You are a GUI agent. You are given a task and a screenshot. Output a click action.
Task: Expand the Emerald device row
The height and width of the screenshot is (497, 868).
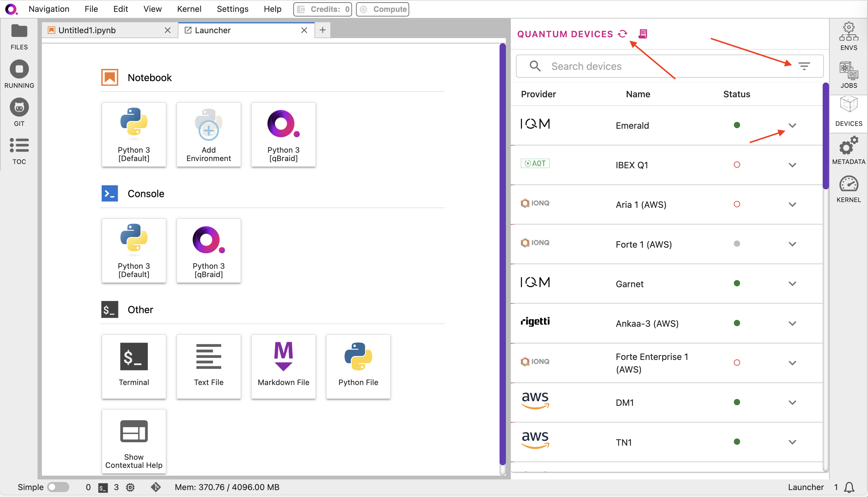tap(792, 125)
